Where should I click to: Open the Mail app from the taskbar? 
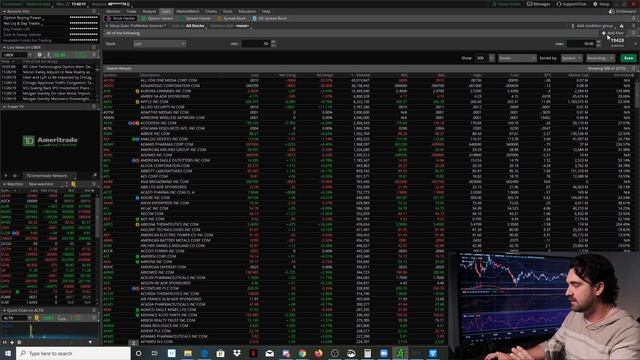(269, 353)
